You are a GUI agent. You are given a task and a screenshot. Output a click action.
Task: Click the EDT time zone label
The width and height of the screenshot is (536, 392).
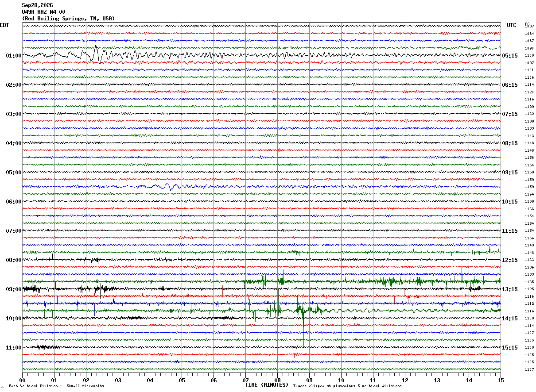pyautogui.click(x=4, y=25)
